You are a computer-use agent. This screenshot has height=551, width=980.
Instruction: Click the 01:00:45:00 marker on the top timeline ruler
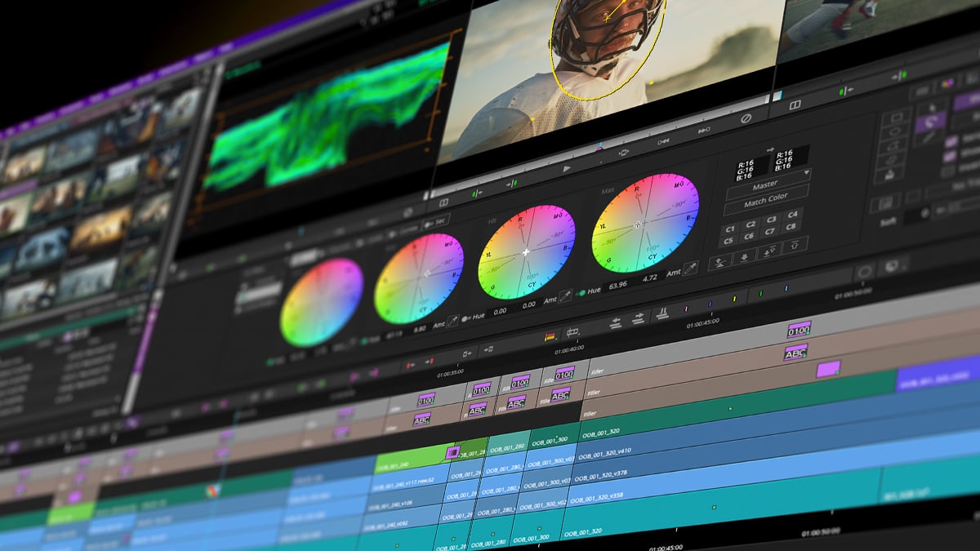tap(705, 324)
